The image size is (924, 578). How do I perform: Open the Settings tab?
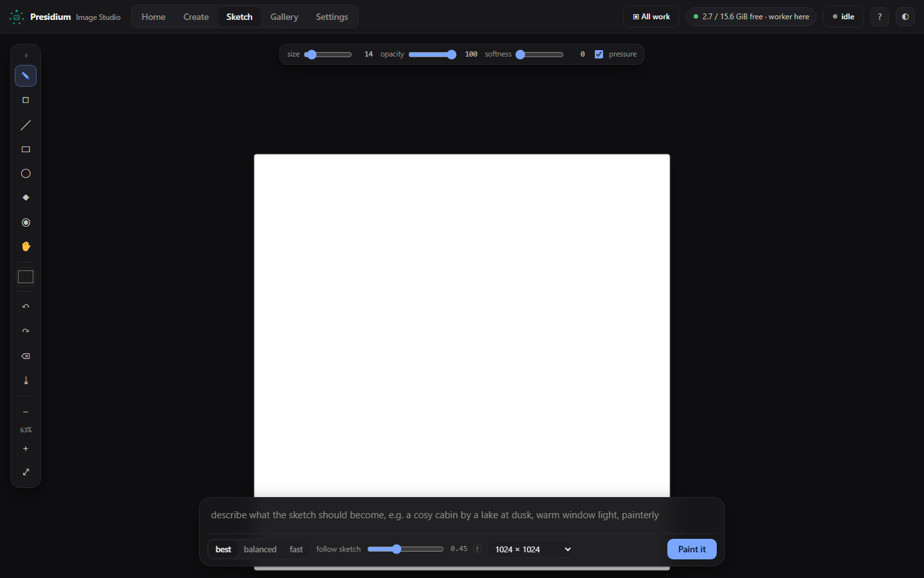pos(332,17)
